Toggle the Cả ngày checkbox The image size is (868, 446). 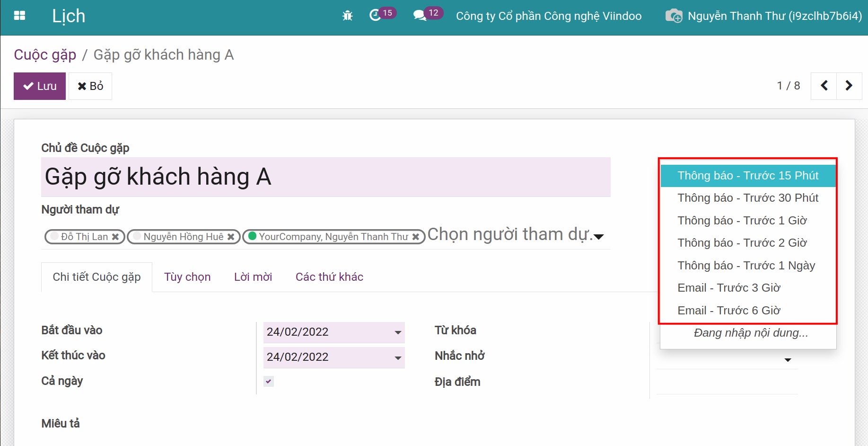pyautogui.click(x=268, y=381)
